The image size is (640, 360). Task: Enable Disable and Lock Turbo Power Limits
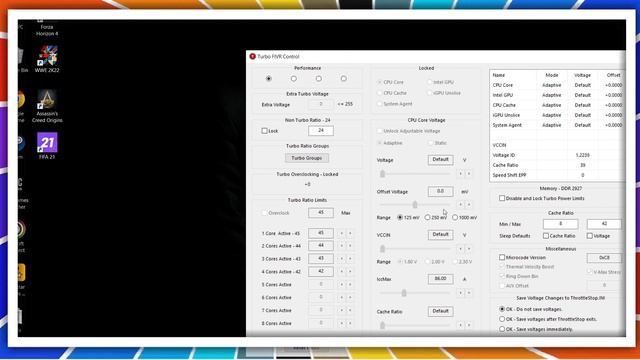[x=502, y=198]
